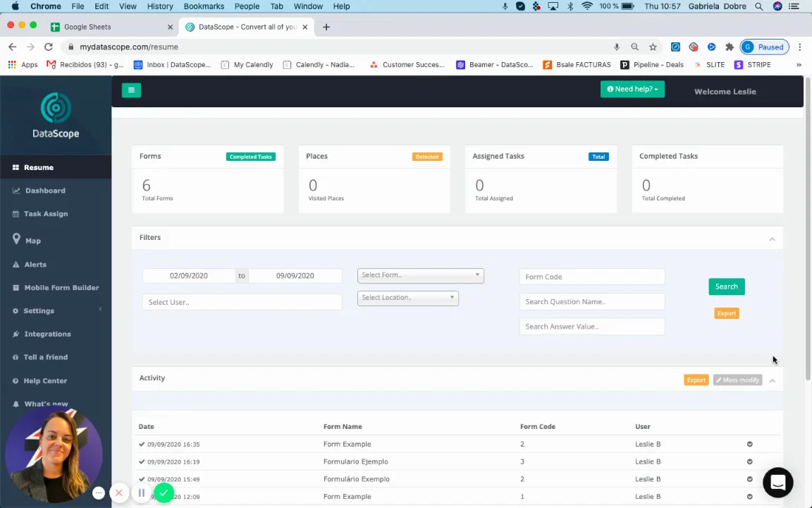Finish recording with the green checkmark
This screenshot has width=812, height=508.
(164, 493)
